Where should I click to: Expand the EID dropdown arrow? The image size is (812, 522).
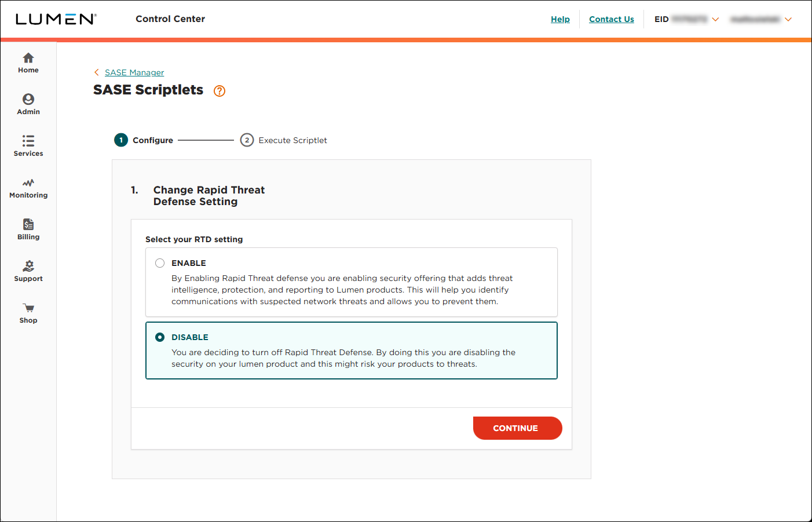[715, 20]
